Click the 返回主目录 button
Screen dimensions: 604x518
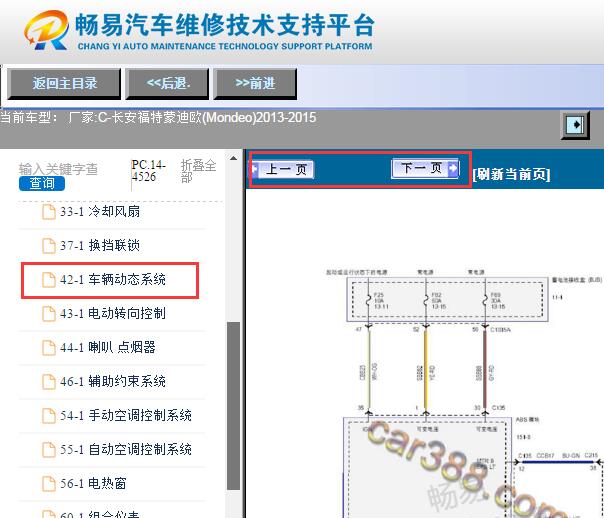[x=64, y=84]
